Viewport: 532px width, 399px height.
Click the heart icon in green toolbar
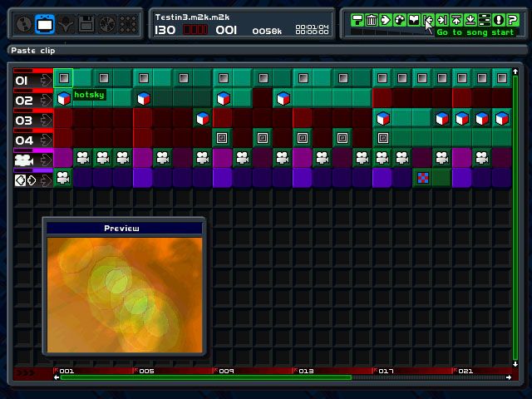(414, 20)
